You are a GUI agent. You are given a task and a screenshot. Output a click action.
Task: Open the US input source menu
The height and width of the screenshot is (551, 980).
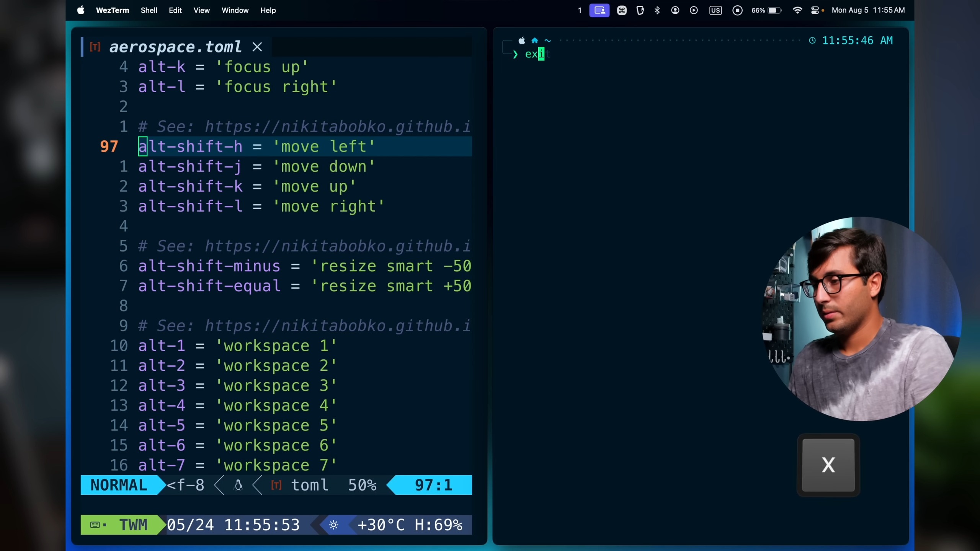[x=715, y=10]
